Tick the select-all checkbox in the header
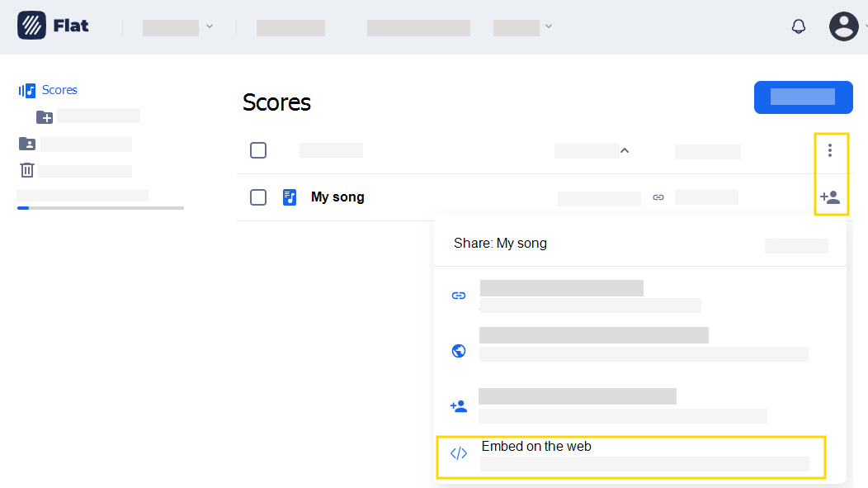The width and height of the screenshot is (868, 488). click(x=258, y=150)
